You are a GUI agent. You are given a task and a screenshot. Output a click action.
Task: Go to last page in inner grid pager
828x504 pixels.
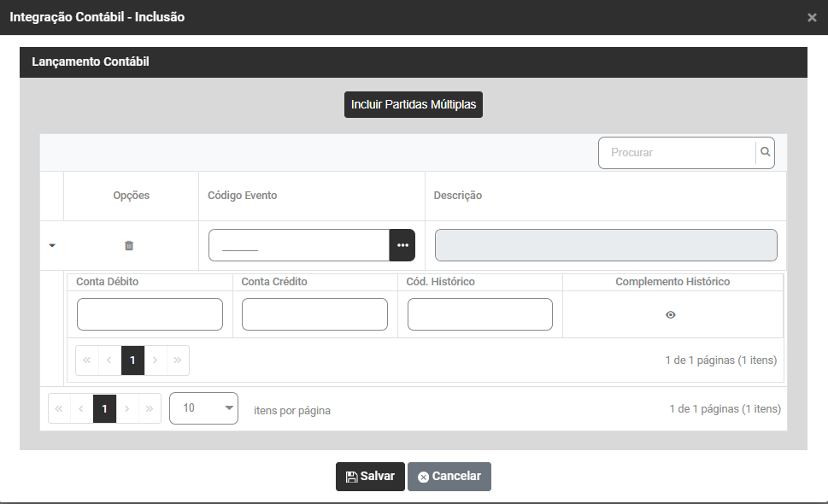(178, 360)
